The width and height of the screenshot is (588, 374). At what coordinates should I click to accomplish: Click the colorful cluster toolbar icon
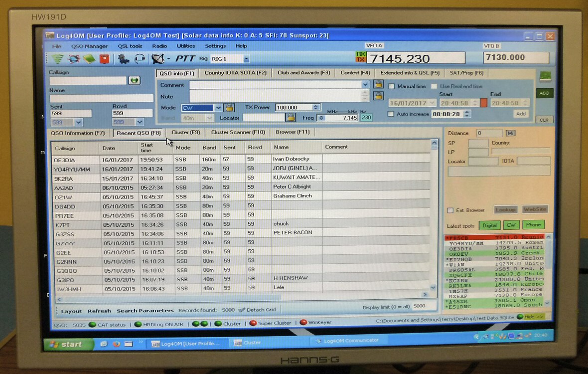click(74, 58)
